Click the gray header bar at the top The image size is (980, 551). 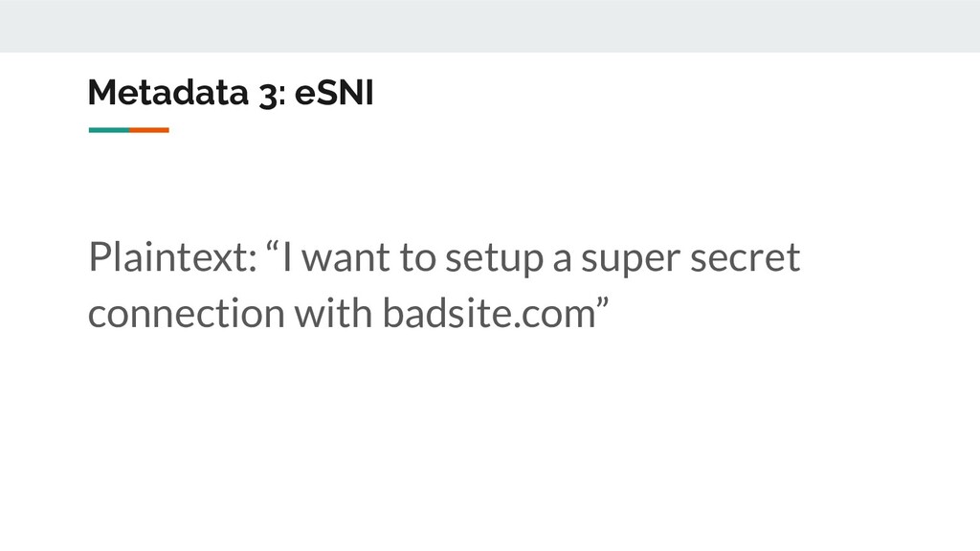tap(490, 26)
